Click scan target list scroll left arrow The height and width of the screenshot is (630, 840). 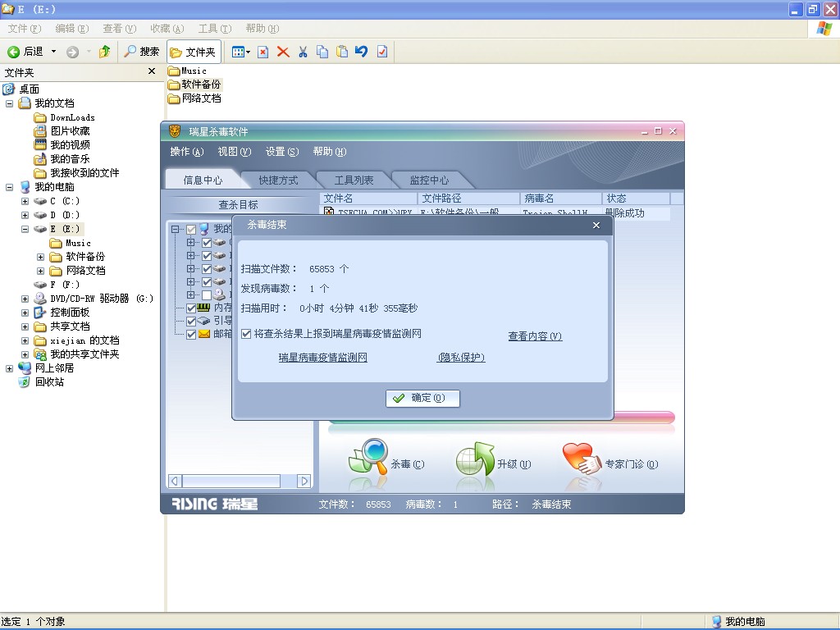pos(176,481)
